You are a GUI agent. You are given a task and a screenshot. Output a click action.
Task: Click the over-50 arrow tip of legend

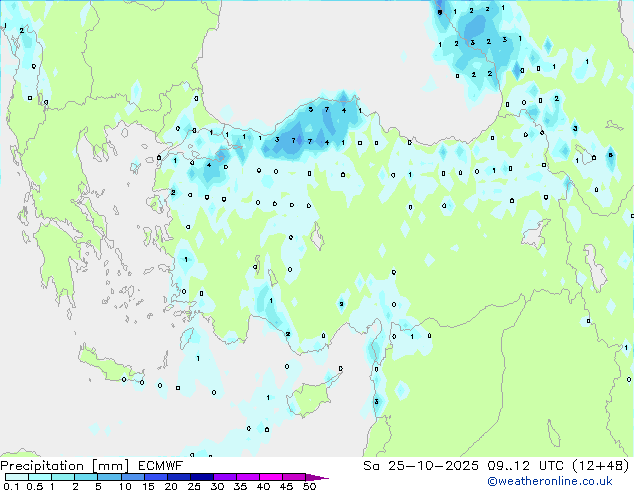[317, 478]
